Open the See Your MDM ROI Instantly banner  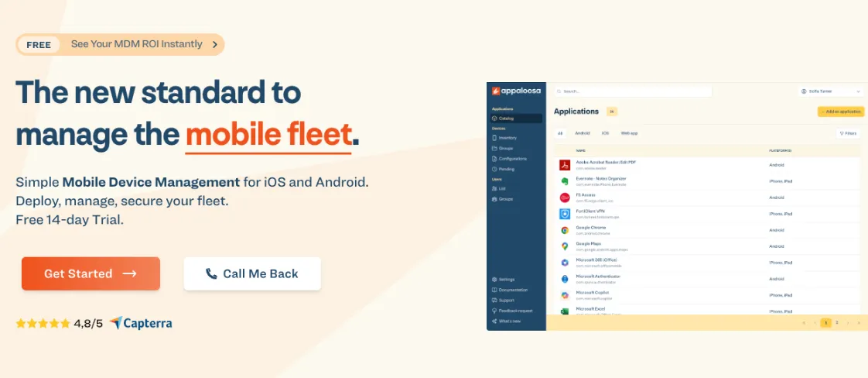[120, 44]
